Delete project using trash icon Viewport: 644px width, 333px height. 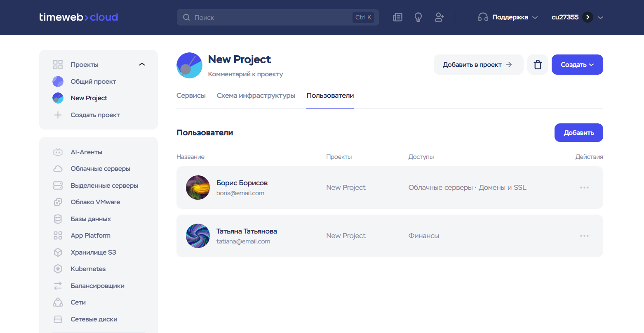coord(537,65)
